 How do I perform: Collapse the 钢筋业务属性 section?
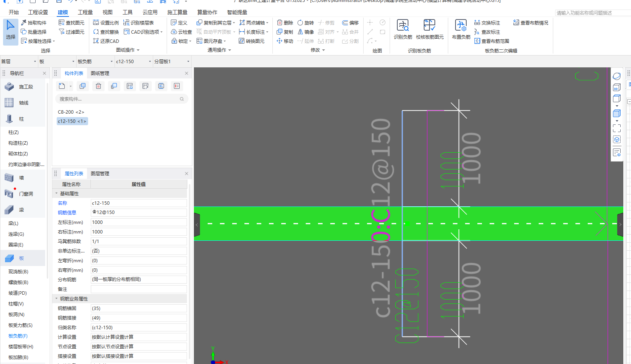point(56,299)
